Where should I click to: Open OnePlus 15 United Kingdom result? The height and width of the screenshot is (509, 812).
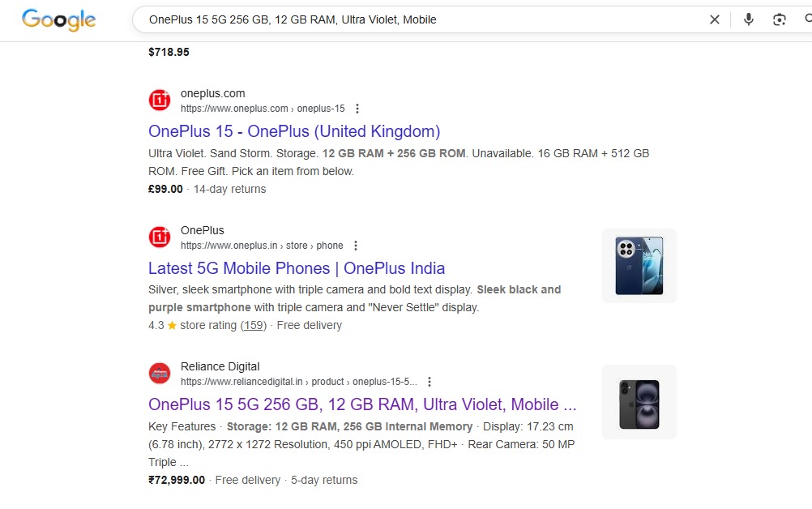[x=294, y=131]
